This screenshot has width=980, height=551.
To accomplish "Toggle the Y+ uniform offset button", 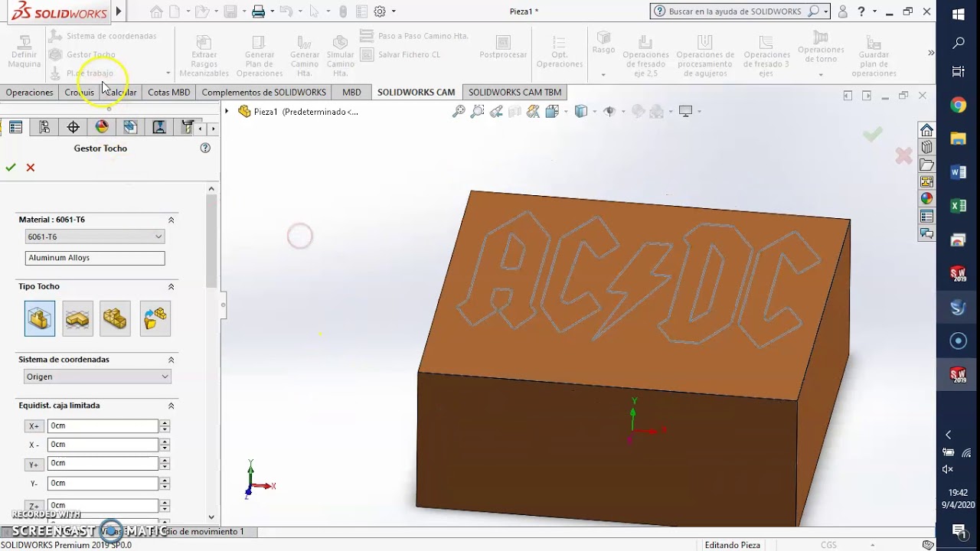I will (x=34, y=465).
